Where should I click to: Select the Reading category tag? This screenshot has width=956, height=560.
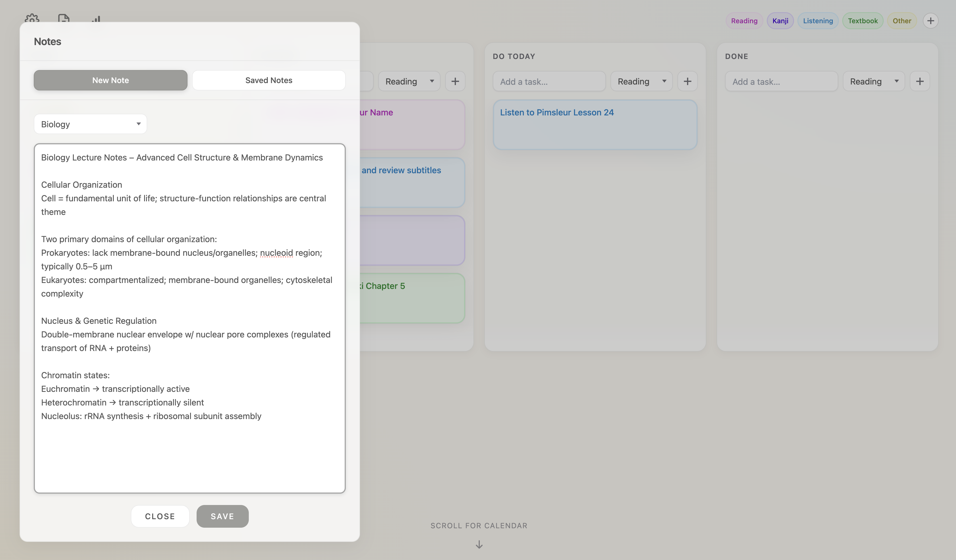click(x=744, y=21)
